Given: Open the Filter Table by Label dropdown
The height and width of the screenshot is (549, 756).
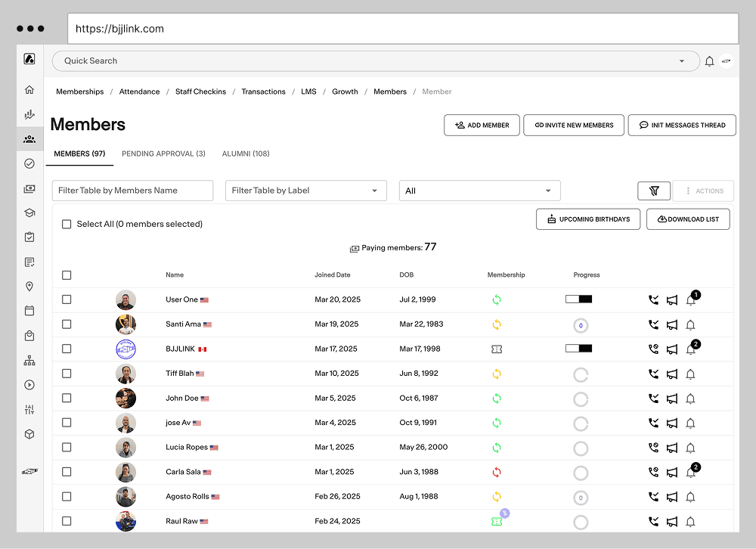Looking at the screenshot, I should point(305,191).
